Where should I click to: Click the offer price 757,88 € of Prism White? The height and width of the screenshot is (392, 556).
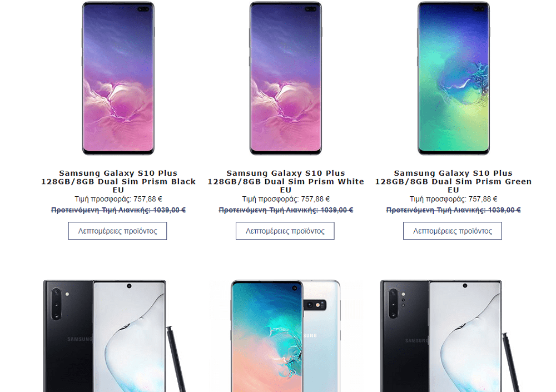pos(315,199)
